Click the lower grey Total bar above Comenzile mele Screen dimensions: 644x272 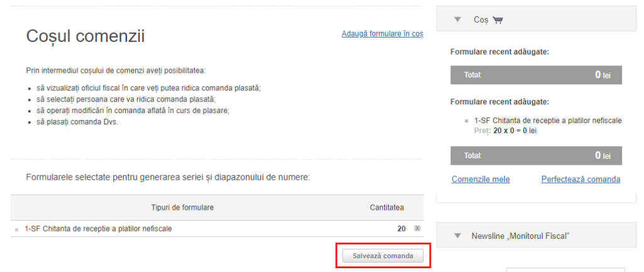pyautogui.click(x=536, y=156)
